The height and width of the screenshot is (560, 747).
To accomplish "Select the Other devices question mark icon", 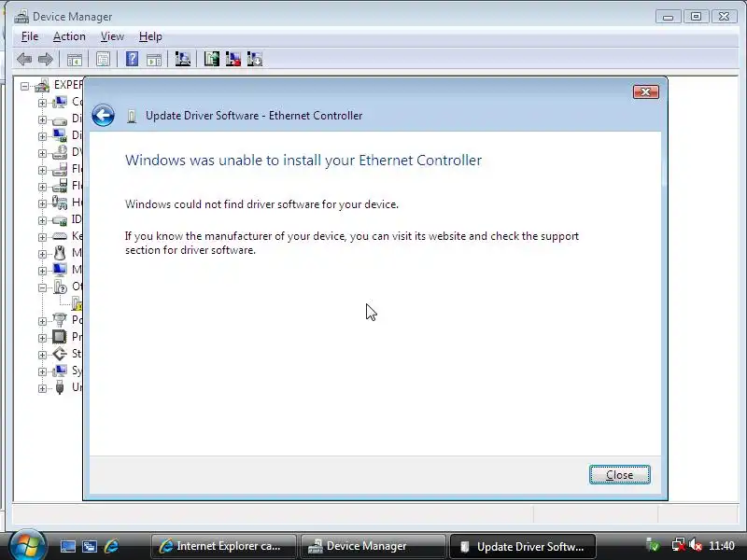I will click(x=60, y=287).
